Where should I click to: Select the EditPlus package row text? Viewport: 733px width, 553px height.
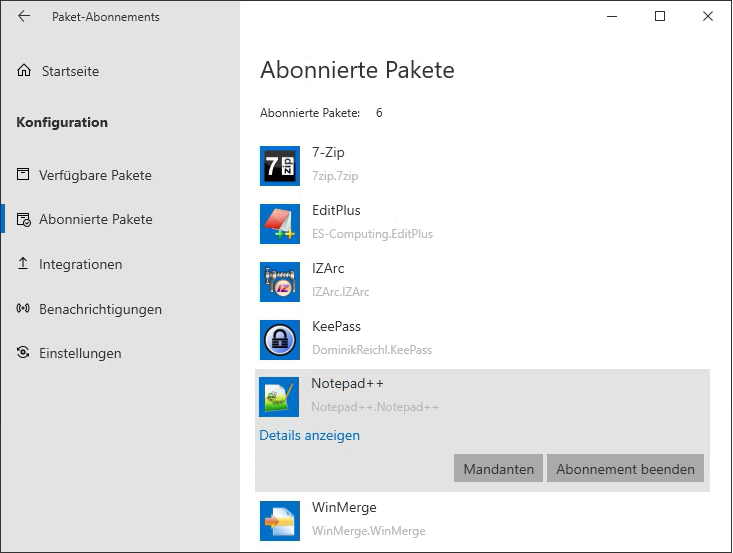(x=336, y=211)
